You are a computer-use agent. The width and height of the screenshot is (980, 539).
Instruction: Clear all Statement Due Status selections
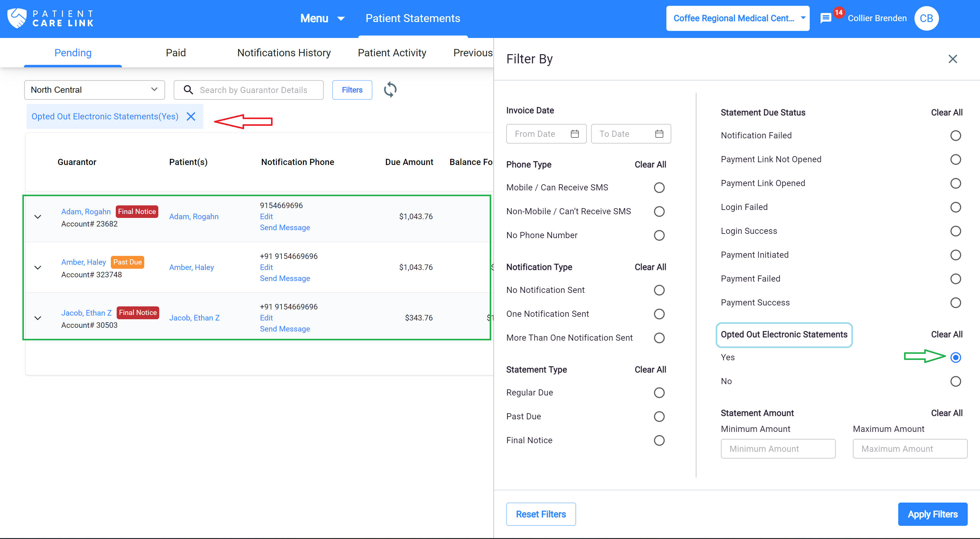tap(947, 113)
